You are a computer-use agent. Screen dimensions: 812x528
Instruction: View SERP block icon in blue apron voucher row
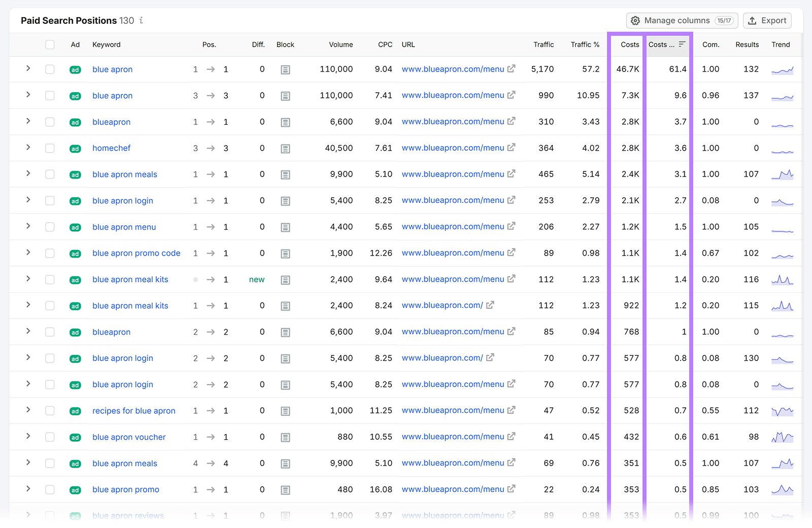[285, 437]
